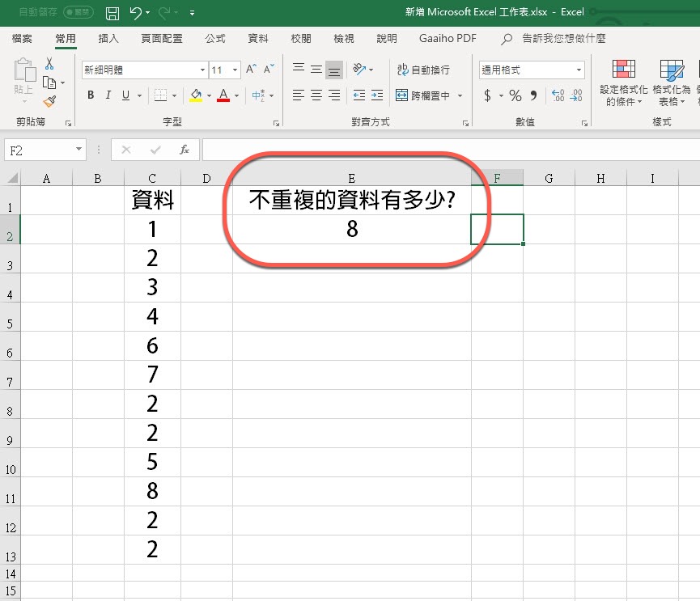700x601 pixels.
Task: Open the Font group dialog launcher
Action: coord(276,124)
